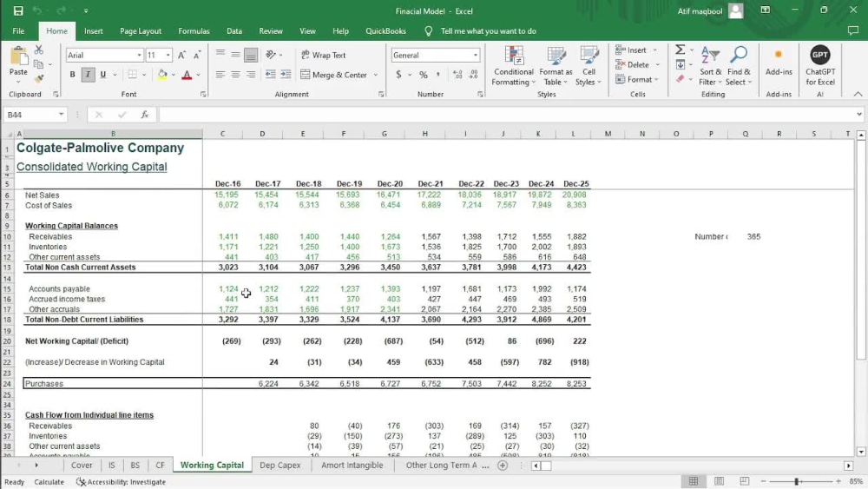Click the formula bar input field
The height and width of the screenshot is (489, 868).
(x=507, y=115)
